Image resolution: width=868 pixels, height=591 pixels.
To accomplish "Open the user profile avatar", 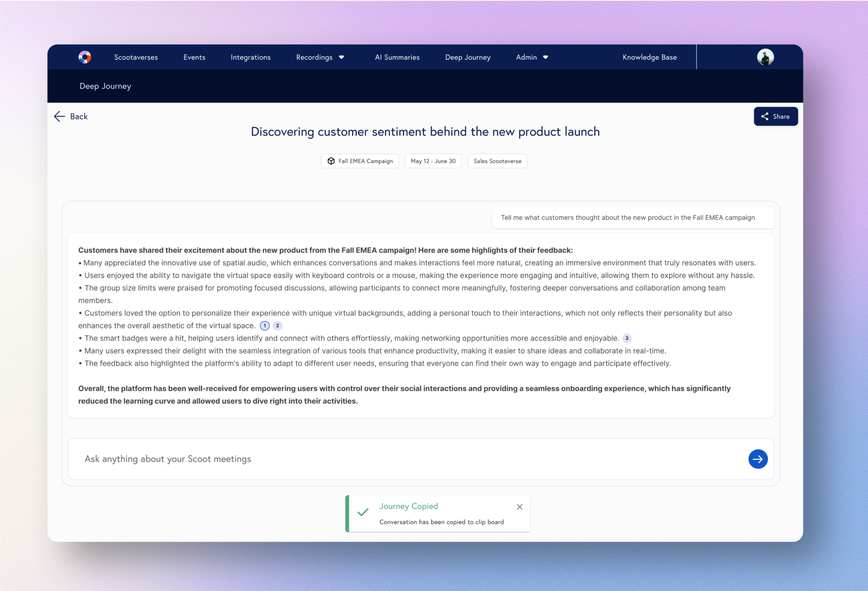I will pos(765,57).
